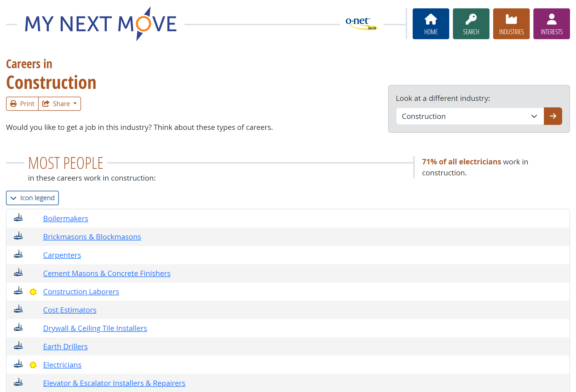Expand the Icon legend
Viewport: 576px width, 392px height.
(32, 198)
